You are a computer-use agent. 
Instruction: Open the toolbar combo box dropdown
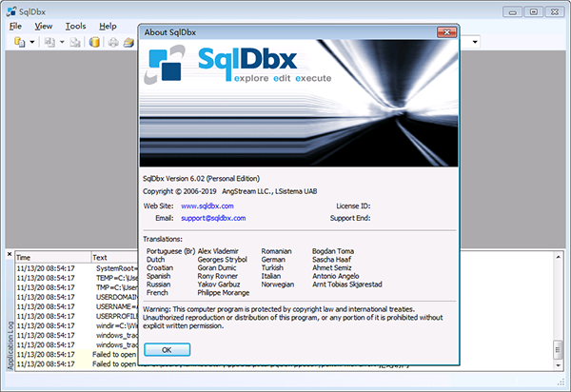tap(473, 43)
